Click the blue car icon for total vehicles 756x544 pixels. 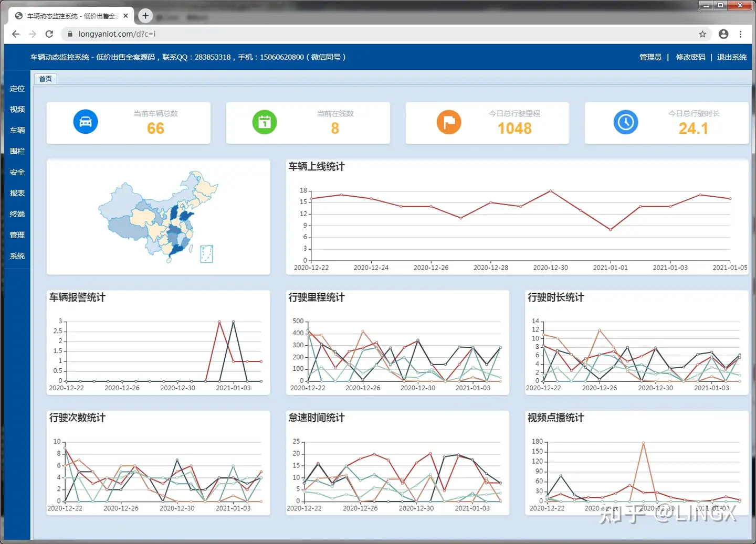point(86,122)
